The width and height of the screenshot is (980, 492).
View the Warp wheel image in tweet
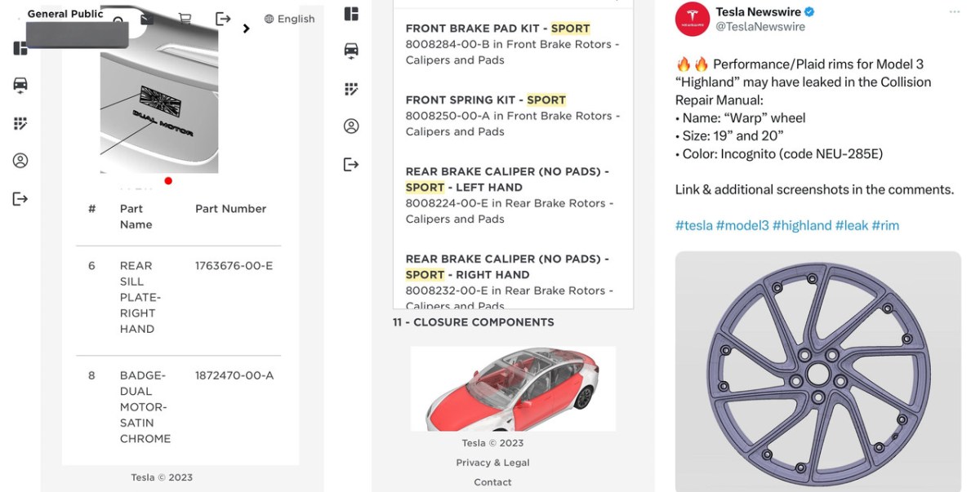point(817,372)
